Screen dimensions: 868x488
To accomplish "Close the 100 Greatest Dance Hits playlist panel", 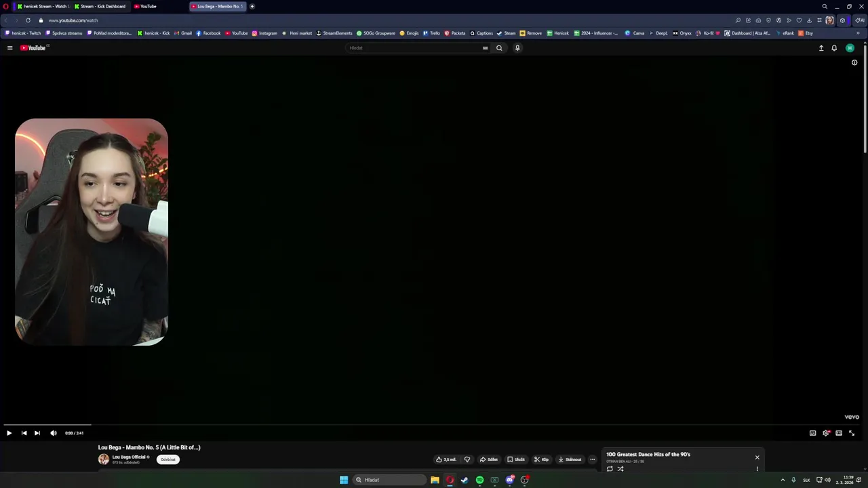I will pyautogui.click(x=757, y=457).
